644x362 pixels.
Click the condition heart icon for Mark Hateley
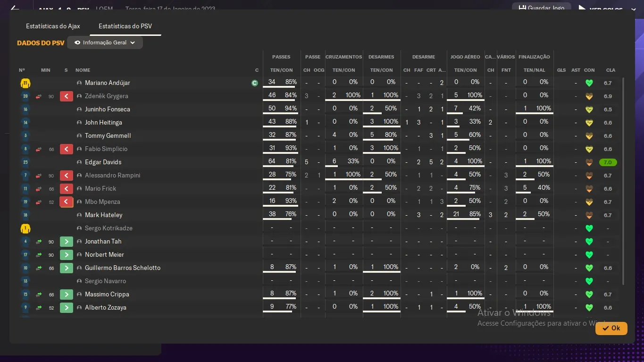[589, 215]
